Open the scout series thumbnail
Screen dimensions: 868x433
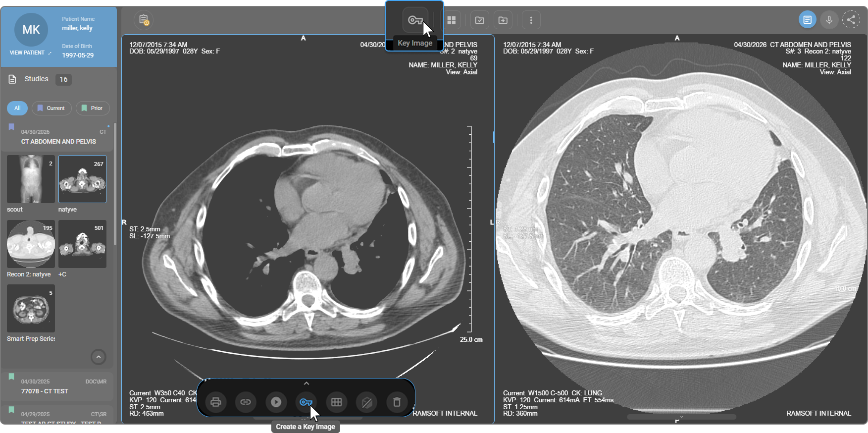point(31,179)
